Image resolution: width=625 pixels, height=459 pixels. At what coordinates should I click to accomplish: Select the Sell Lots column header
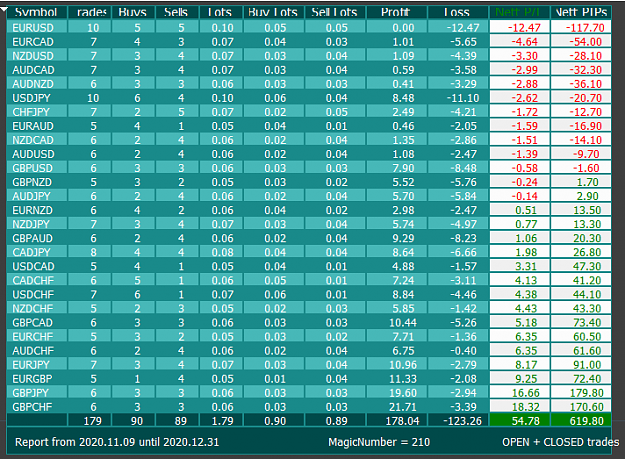(x=335, y=12)
